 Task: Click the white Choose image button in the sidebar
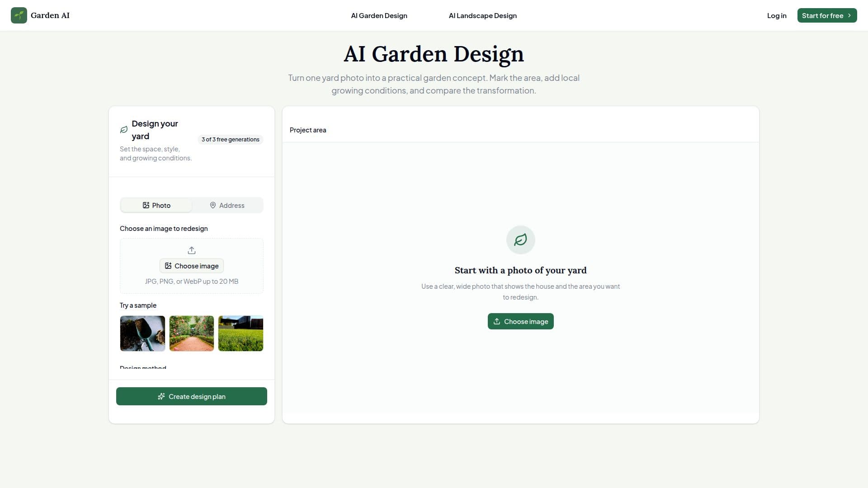tap(192, 266)
